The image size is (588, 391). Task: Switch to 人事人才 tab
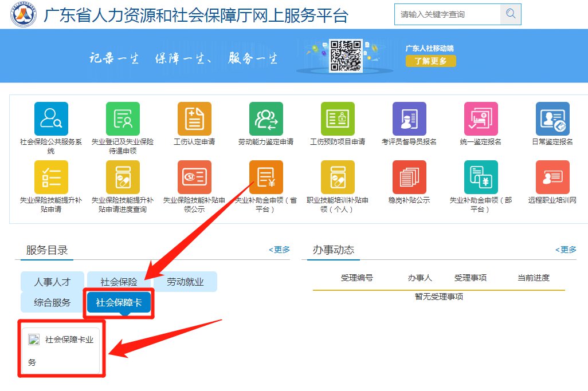(x=52, y=282)
